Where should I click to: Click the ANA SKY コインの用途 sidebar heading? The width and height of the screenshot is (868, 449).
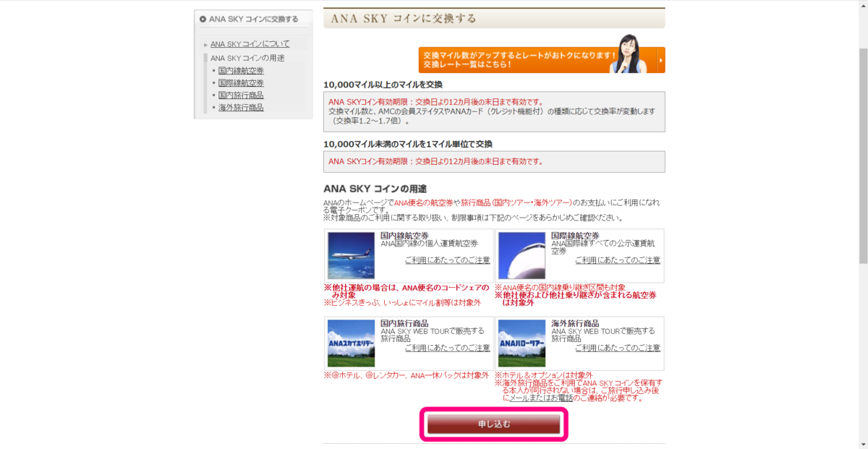(x=247, y=58)
